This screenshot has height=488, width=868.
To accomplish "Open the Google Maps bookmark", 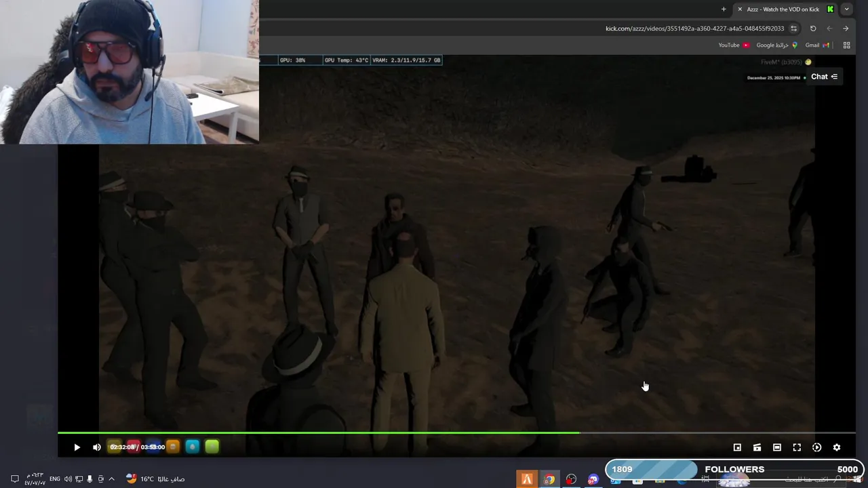I will [777, 45].
